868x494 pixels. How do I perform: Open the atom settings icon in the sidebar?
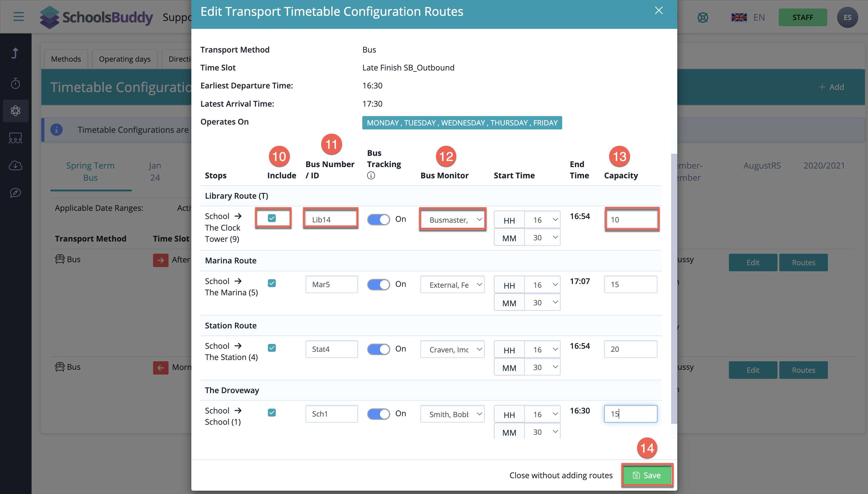click(x=15, y=111)
